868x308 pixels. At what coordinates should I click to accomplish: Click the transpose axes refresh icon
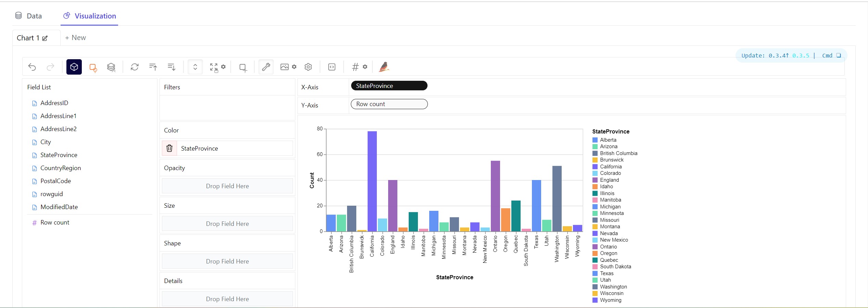click(135, 67)
